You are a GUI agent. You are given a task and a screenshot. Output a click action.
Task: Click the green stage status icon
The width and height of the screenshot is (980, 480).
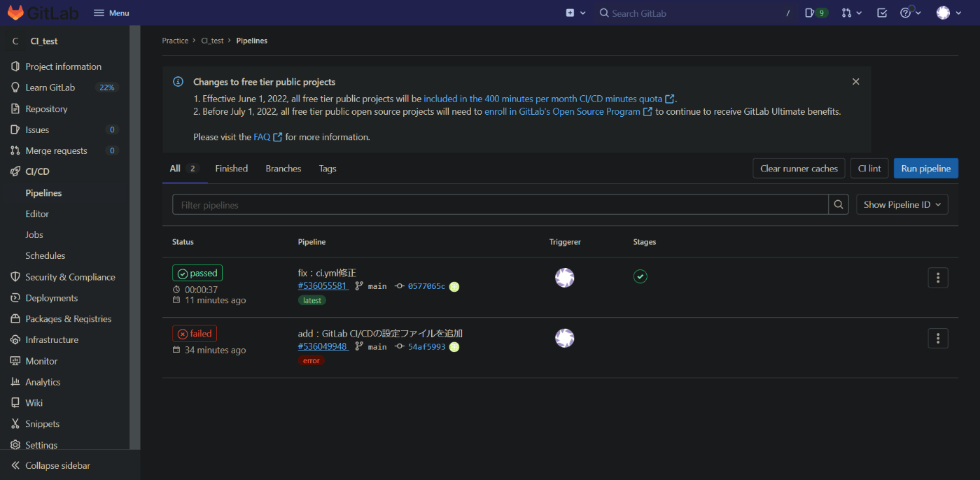[x=640, y=276]
